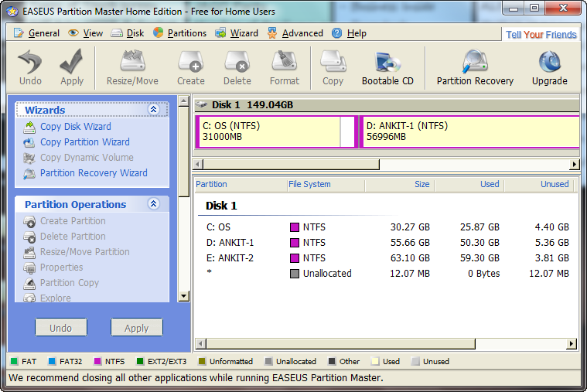Click the 25.87 GB used value
This screenshot has width=587, height=392.
[x=480, y=227]
